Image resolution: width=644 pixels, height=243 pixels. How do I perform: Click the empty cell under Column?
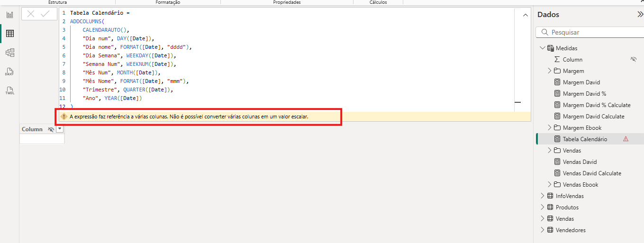[x=42, y=139]
